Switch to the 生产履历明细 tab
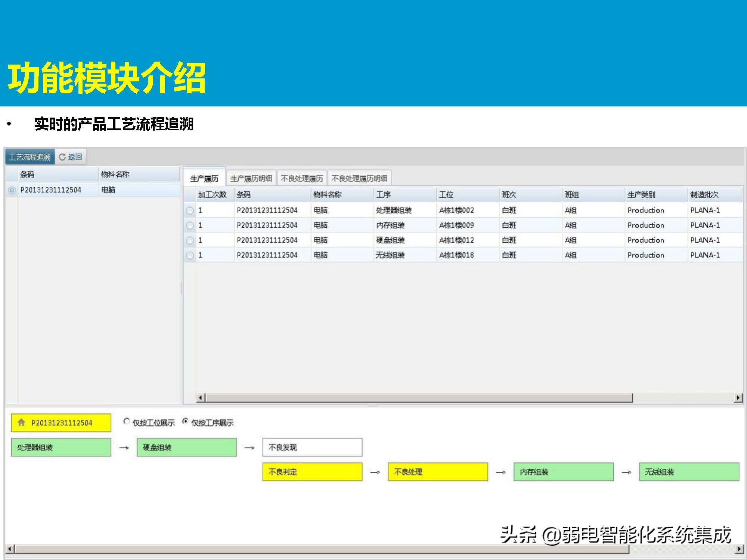This screenshot has width=747, height=560. [x=251, y=178]
